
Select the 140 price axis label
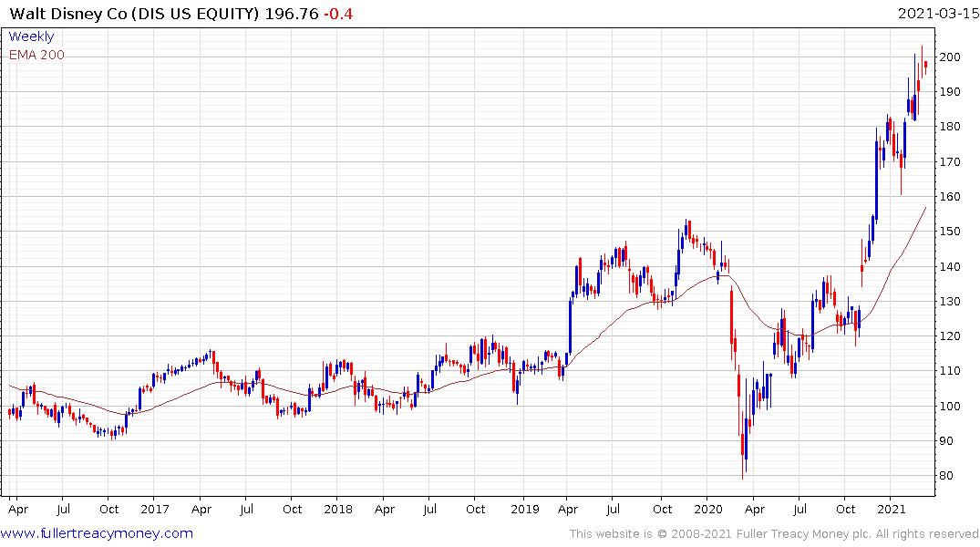tap(950, 266)
